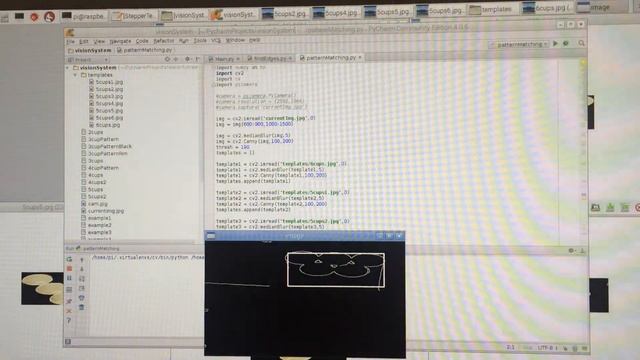
Task: Open Search Everywhere magnifier icon
Action: click(581, 43)
